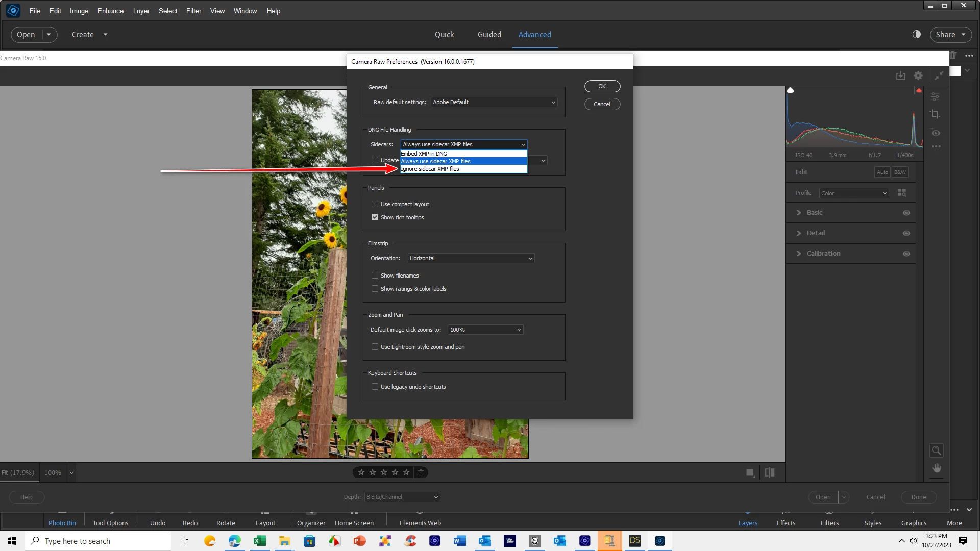The image size is (980, 551).
Task: Toggle before/after split view icon
Action: [x=770, y=472]
